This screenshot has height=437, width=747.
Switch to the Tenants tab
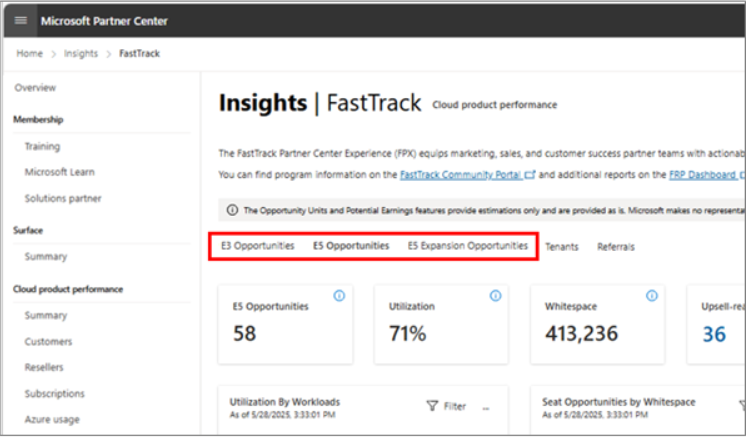pos(561,247)
